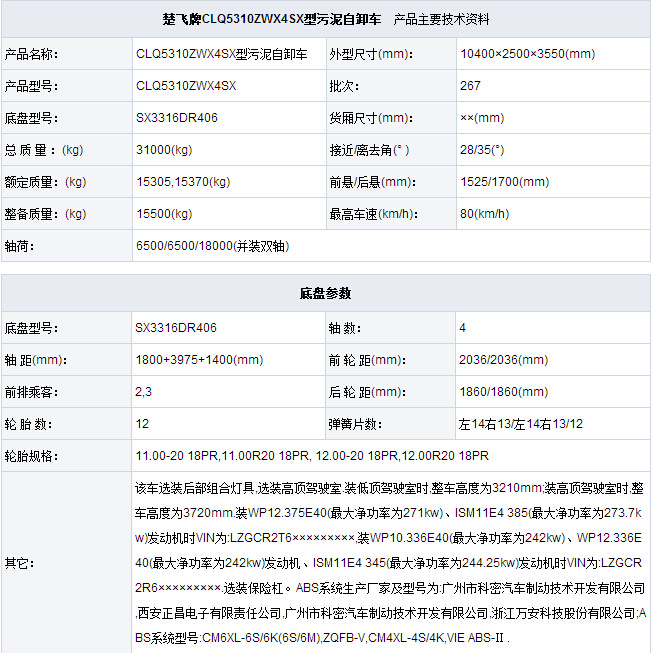653x653 pixels.
Task: Select SX3316DR406 value in the product table
Action: pos(177,118)
